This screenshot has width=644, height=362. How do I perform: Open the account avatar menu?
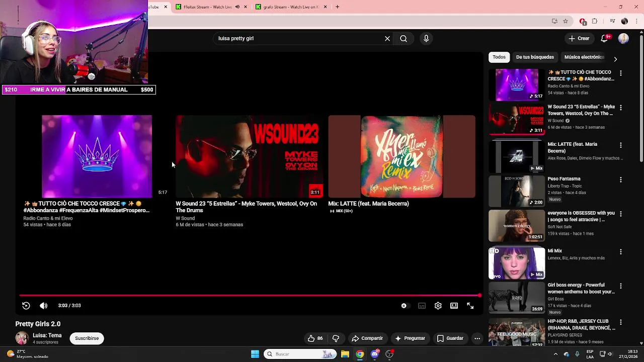point(623,38)
